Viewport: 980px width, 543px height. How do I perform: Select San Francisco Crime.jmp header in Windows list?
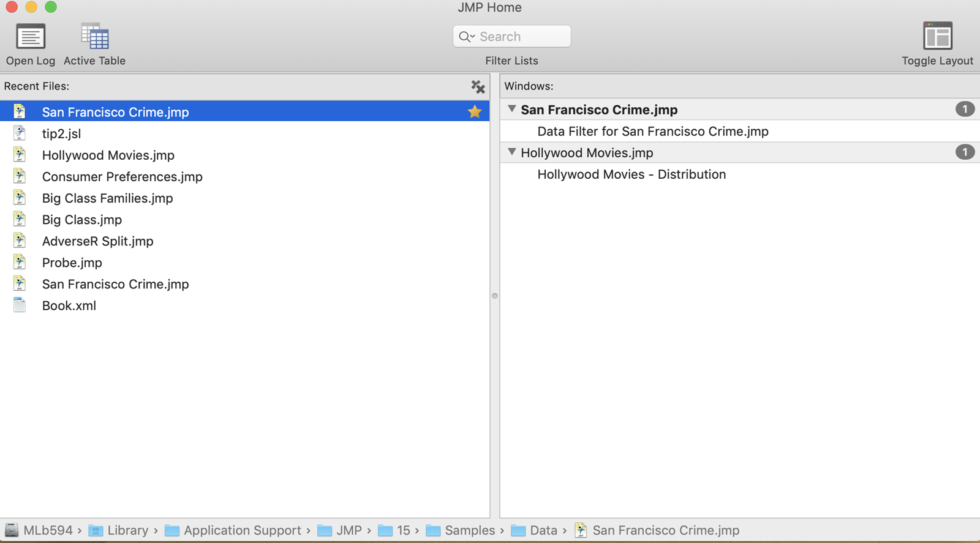(x=599, y=110)
